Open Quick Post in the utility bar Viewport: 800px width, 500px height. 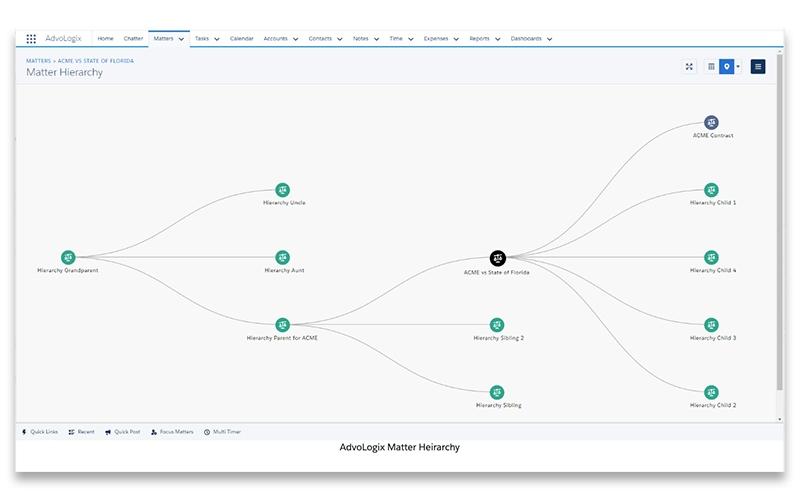coord(122,432)
